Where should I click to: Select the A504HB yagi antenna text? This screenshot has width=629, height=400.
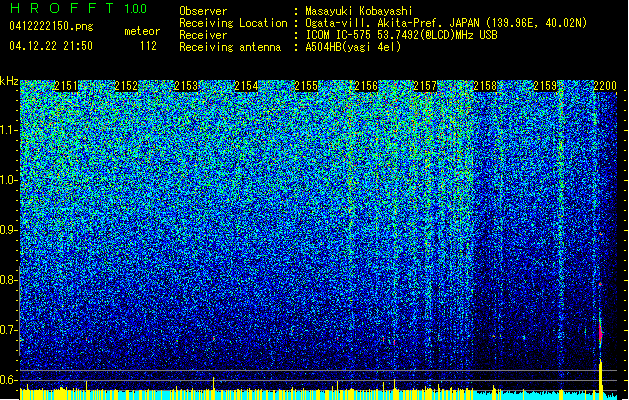353,47
